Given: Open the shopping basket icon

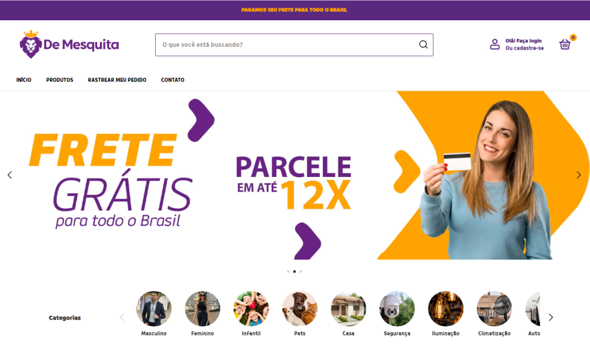Looking at the screenshot, I should pyautogui.click(x=565, y=45).
